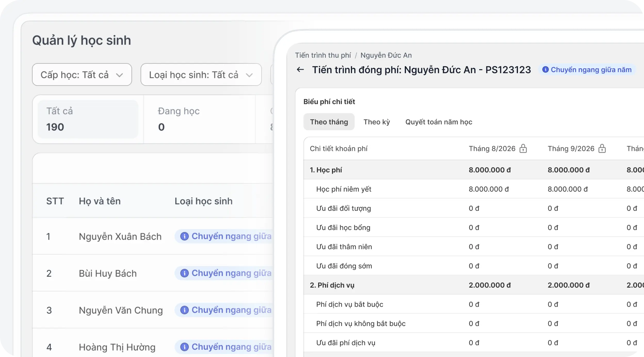
Task: Open the Cấp học: Tất cả dropdown
Action: [82, 75]
